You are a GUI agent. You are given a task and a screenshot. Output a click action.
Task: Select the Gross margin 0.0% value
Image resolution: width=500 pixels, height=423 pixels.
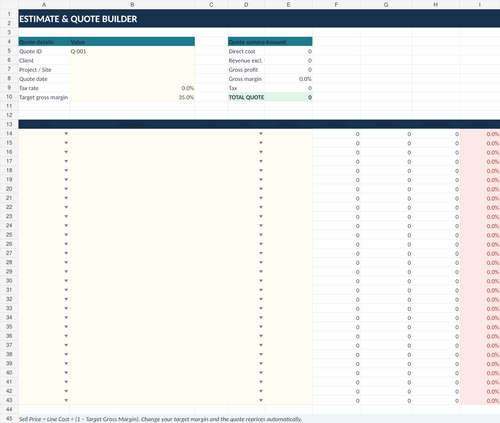coord(288,79)
